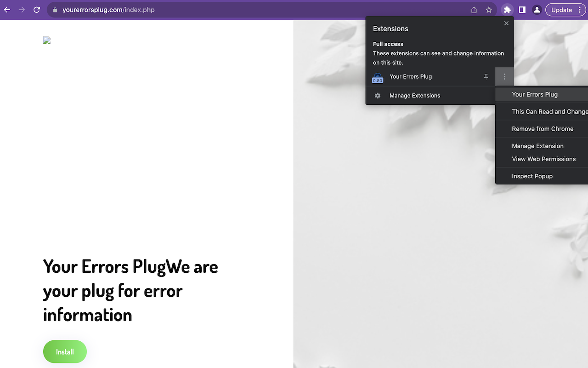Close the Extensions popup

click(506, 23)
